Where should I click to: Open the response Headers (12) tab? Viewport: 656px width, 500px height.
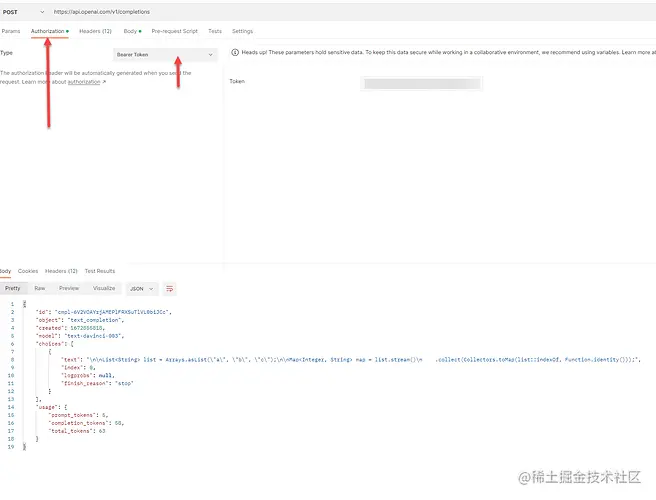click(x=61, y=271)
